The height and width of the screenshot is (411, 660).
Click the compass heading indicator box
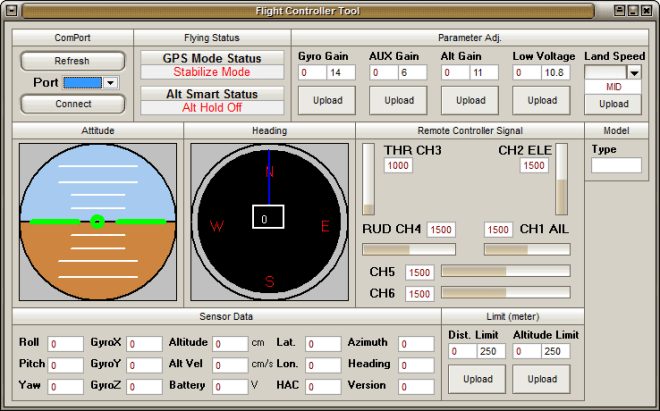268,217
